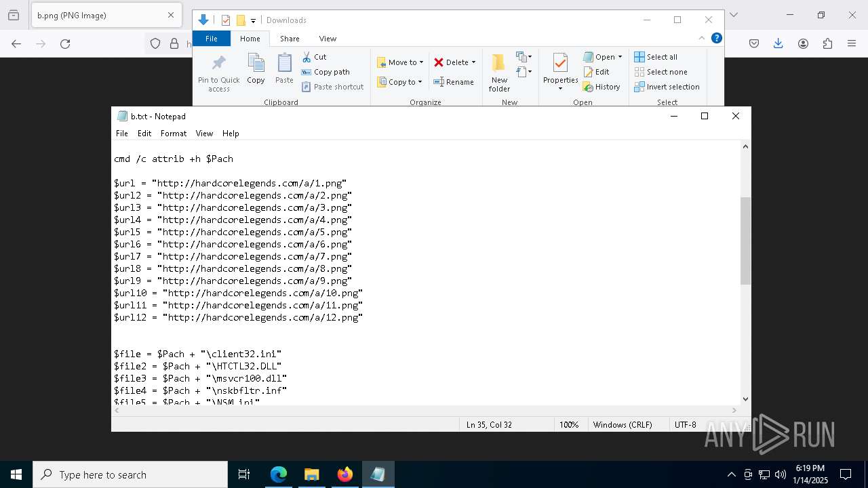
Task: Open Task View on taskbar
Action: [244, 474]
